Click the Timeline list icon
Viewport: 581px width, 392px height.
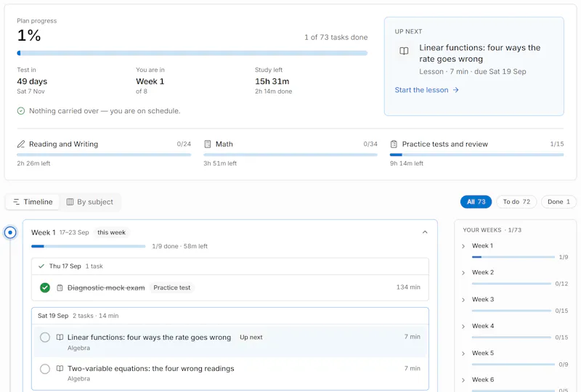(16, 202)
